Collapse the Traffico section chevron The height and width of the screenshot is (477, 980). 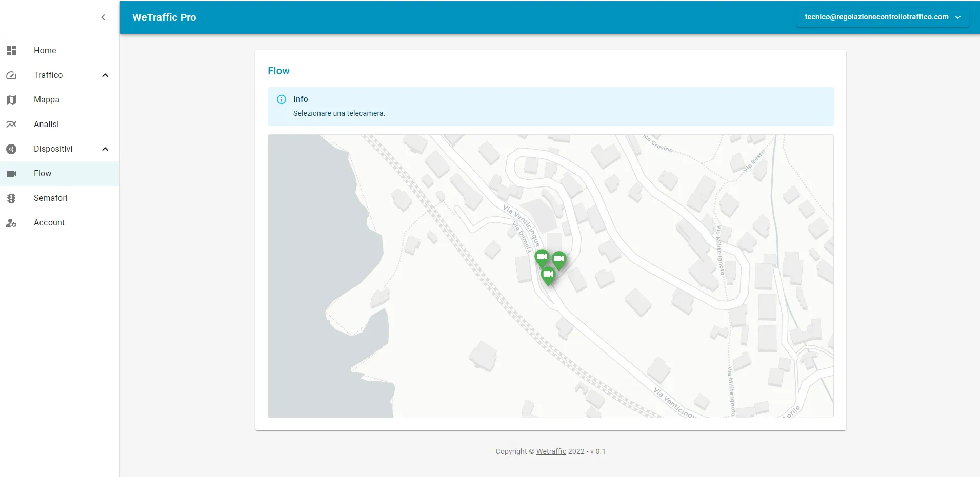pyautogui.click(x=105, y=75)
